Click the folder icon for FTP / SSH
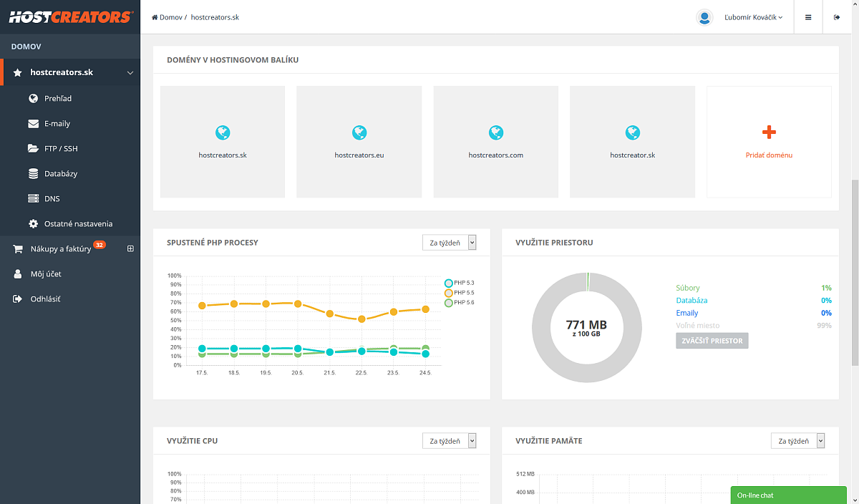The image size is (859, 504). [33, 148]
